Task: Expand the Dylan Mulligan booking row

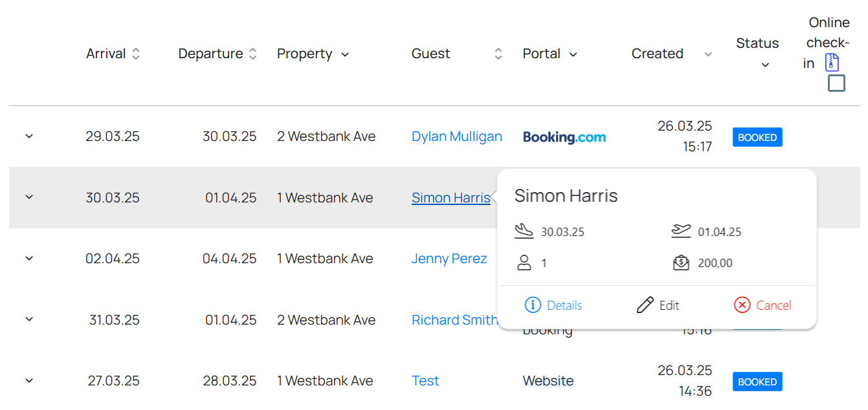Action: (29, 136)
